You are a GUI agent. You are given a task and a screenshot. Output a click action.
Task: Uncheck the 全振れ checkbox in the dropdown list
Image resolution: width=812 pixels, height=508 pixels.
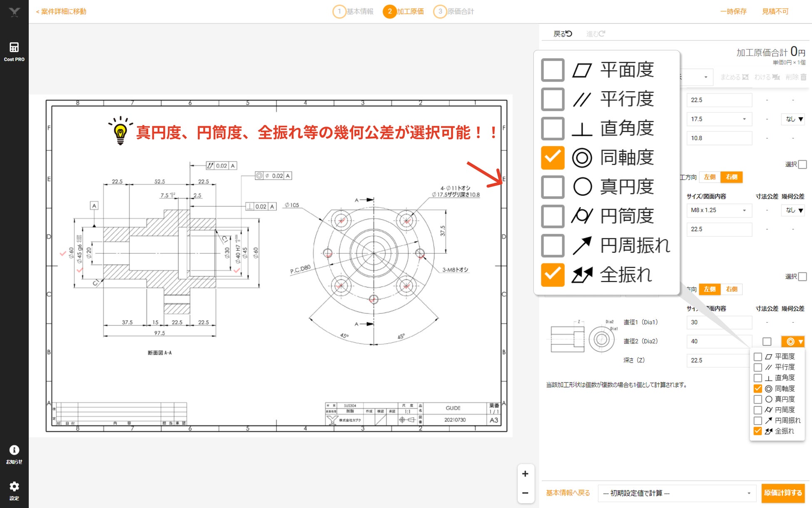click(758, 431)
